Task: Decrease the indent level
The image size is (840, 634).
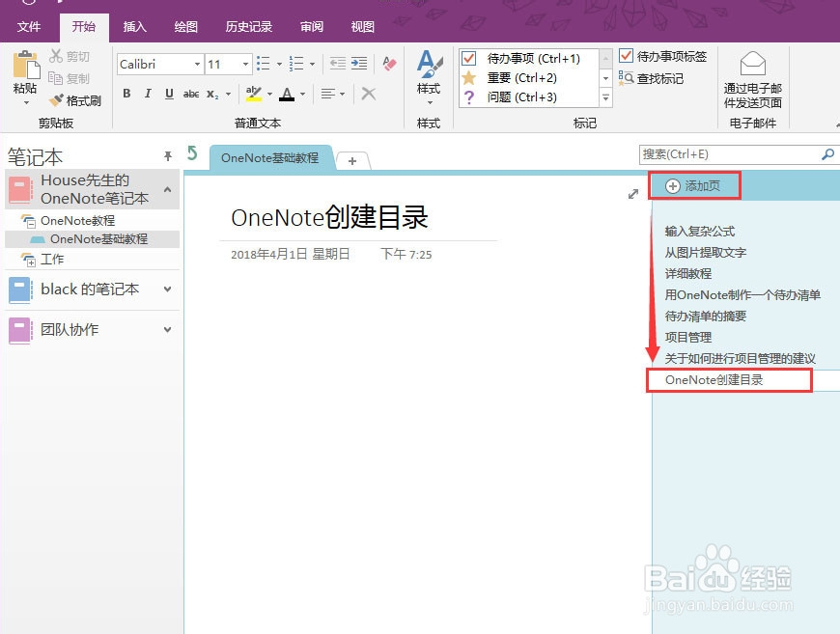Action: (338, 64)
